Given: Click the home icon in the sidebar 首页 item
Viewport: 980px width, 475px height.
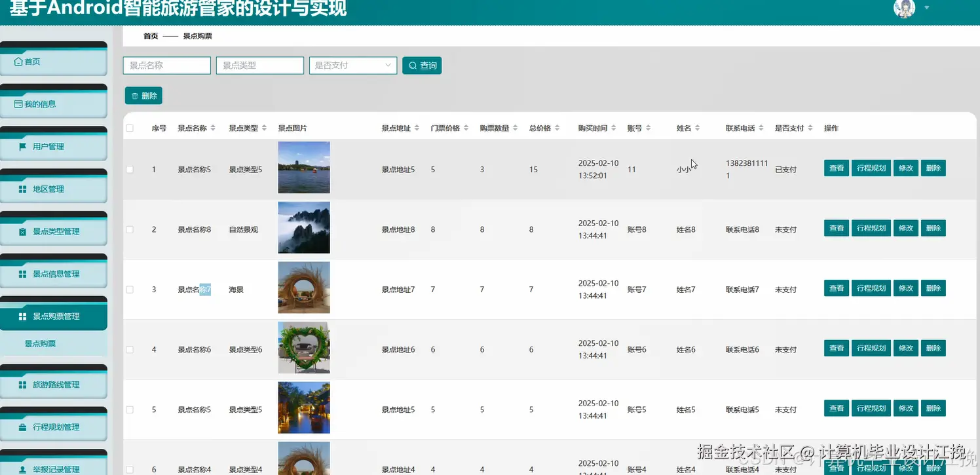Looking at the screenshot, I should (18, 62).
